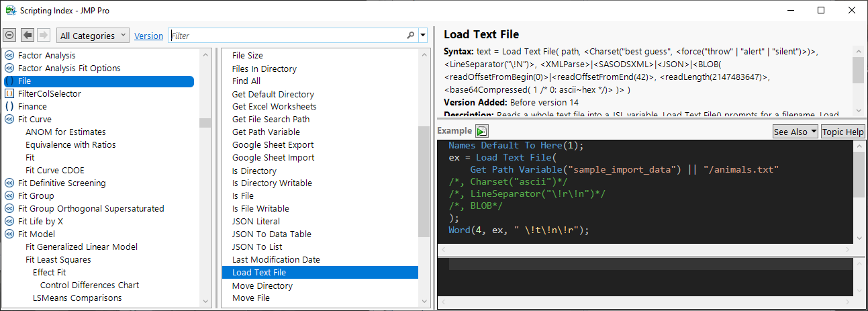Open the Version link

148,36
